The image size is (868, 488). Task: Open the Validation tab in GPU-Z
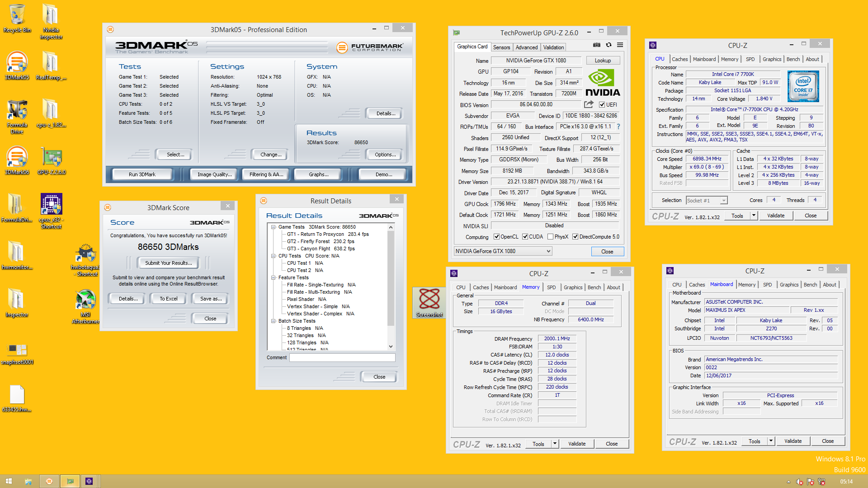coord(553,47)
